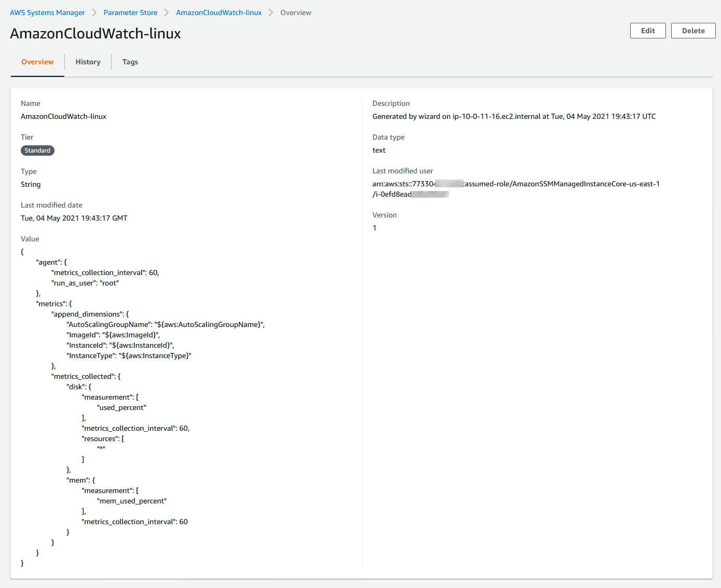721x588 pixels.
Task: Click the "used_percent" value
Action: tap(121, 407)
